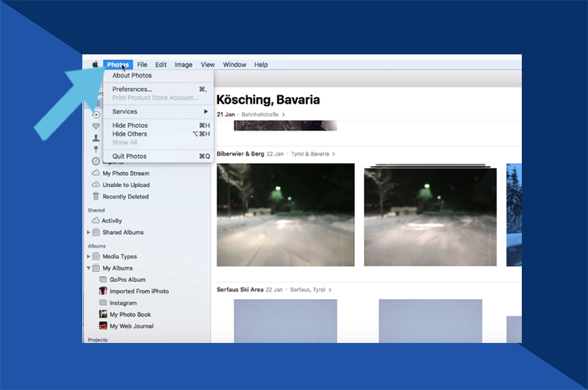The width and height of the screenshot is (588, 390).
Task: Click the Shared Albums folder icon
Action: [96, 232]
